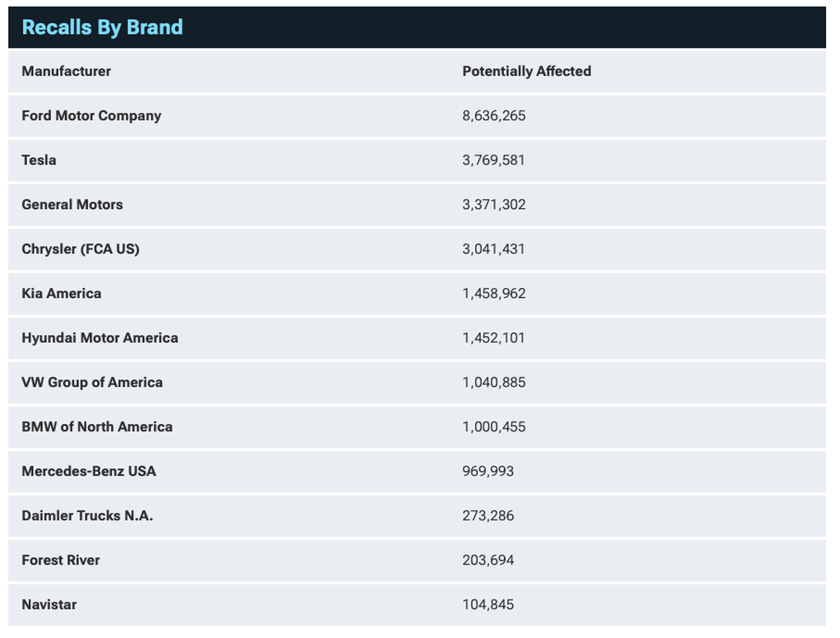
Task: Select the General Motors entry
Action: [x=72, y=205]
